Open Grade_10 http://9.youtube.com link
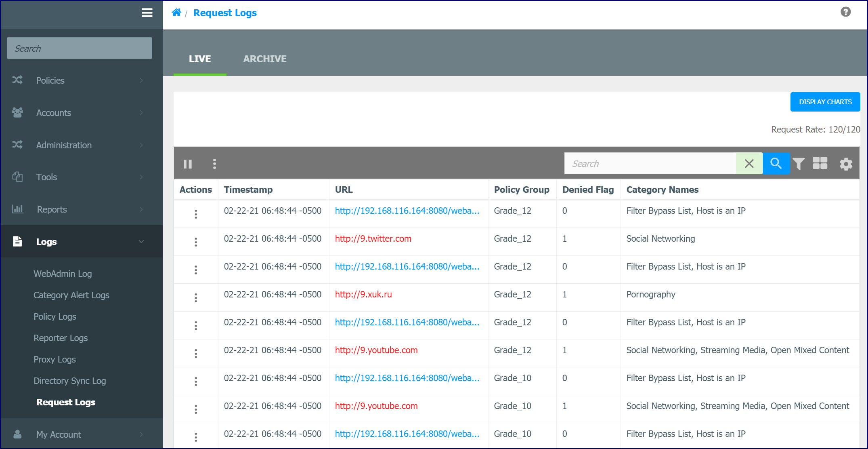868x449 pixels. pyautogui.click(x=376, y=406)
